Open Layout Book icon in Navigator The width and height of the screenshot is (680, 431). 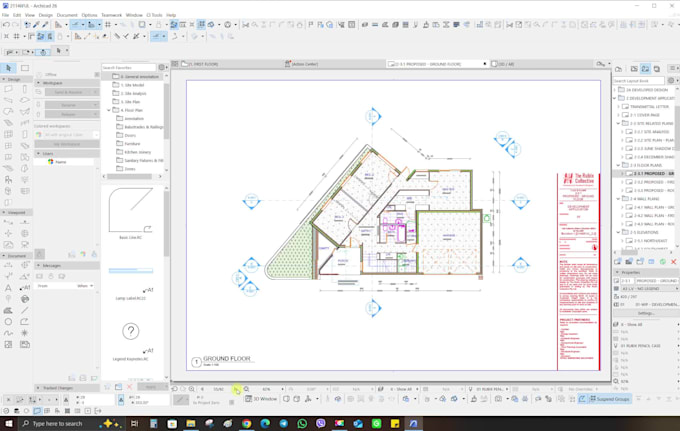pos(645,69)
